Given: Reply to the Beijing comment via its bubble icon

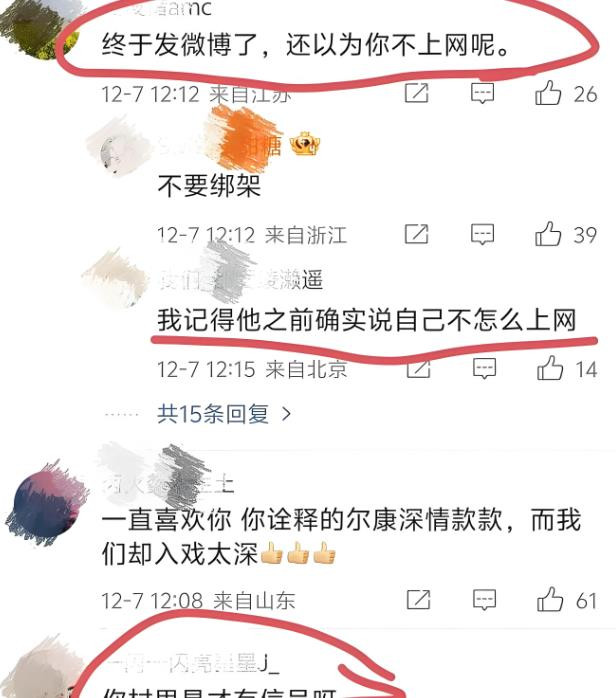Looking at the screenshot, I should pyautogui.click(x=484, y=368).
